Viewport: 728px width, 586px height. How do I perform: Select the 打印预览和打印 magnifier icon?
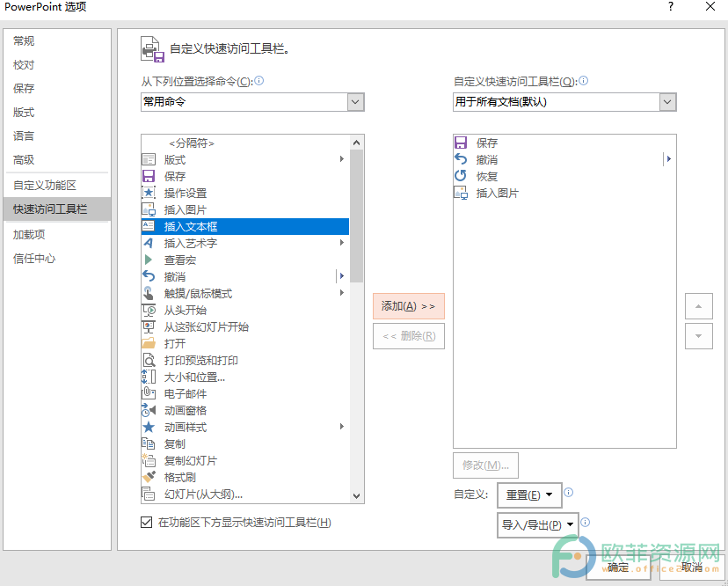click(x=149, y=360)
